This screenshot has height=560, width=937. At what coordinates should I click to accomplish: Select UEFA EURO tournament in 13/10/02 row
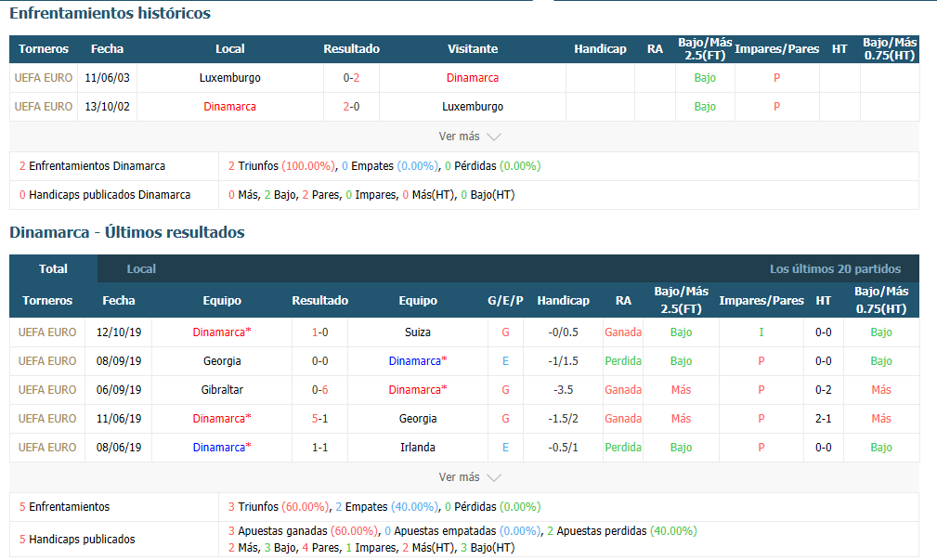point(44,107)
